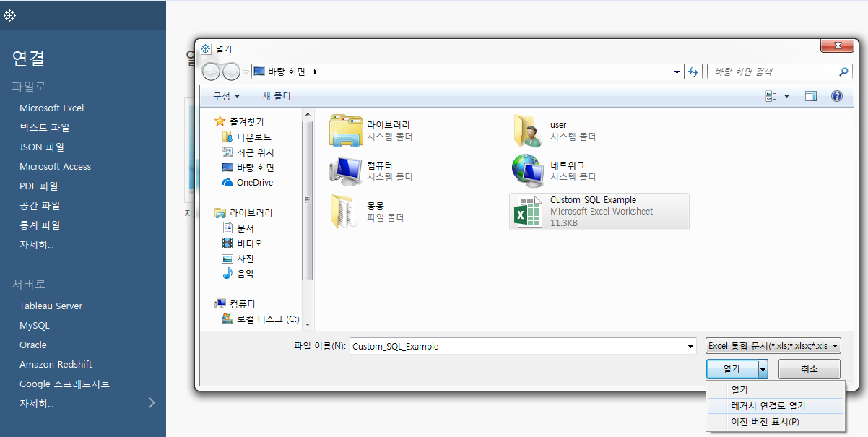Connect to Microsoft Access
This screenshot has height=437, width=868.
[x=55, y=166]
